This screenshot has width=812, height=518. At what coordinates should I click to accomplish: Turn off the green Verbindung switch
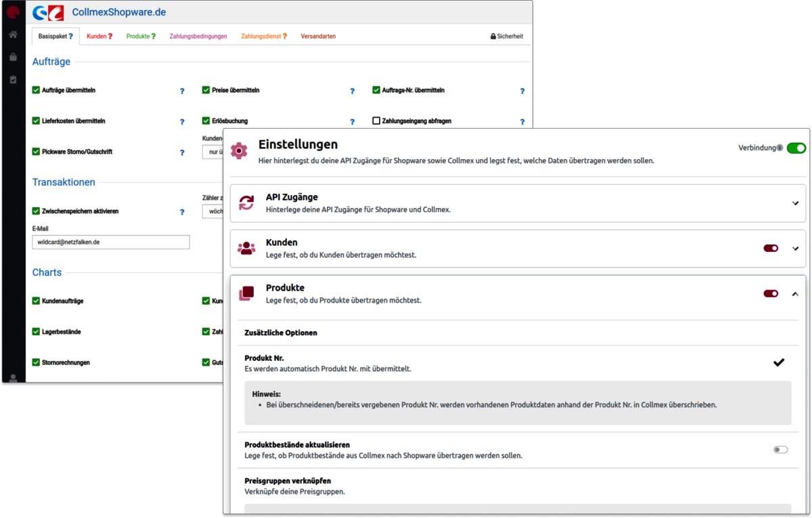tap(796, 148)
